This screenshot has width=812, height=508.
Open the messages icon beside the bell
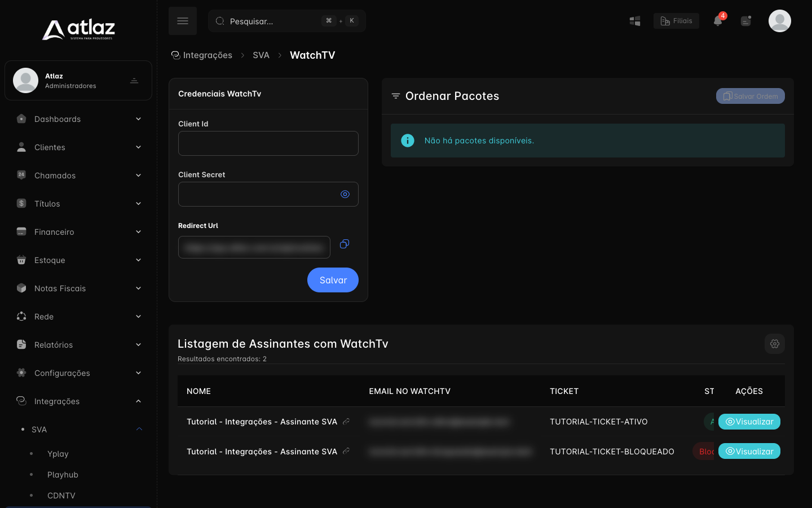click(x=746, y=21)
